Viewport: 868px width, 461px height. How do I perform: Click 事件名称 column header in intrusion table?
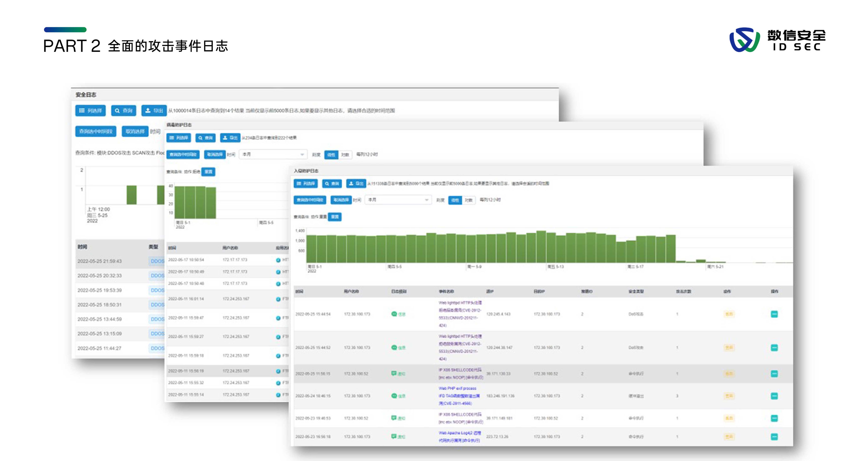[x=446, y=291]
